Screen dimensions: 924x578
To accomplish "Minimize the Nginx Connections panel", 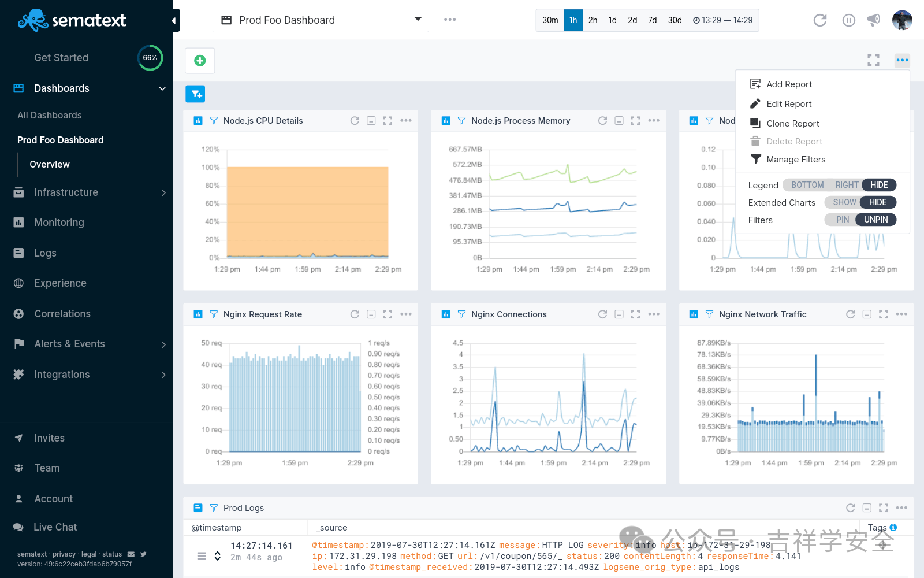I will pyautogui.click(x=619, y=314).
